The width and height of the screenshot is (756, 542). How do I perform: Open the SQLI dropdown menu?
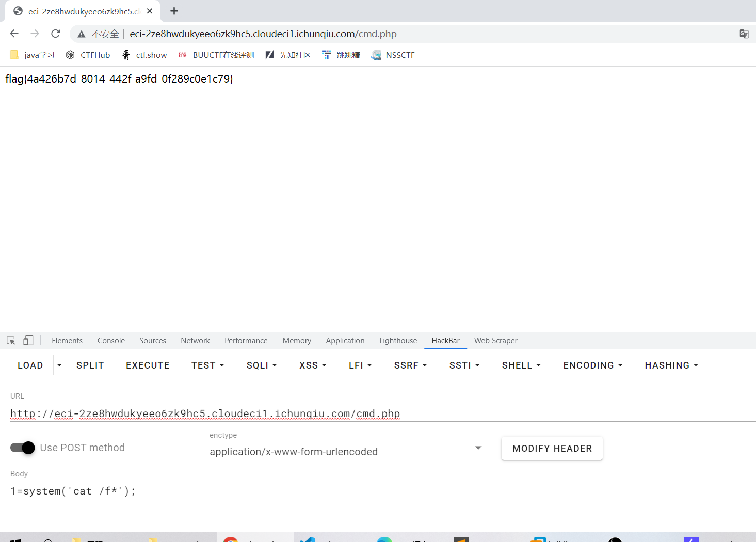(x=262, y=365)
